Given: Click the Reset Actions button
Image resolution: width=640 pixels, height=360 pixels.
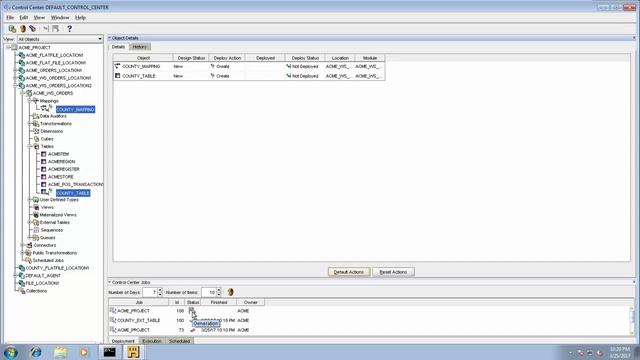Looking at the screenshot, I should click(393, 272).
